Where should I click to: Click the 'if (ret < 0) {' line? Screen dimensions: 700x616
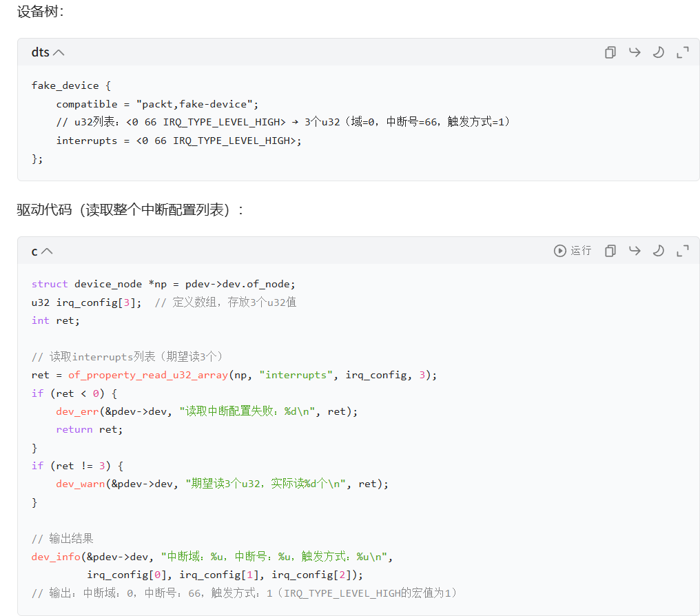point(74,393)
